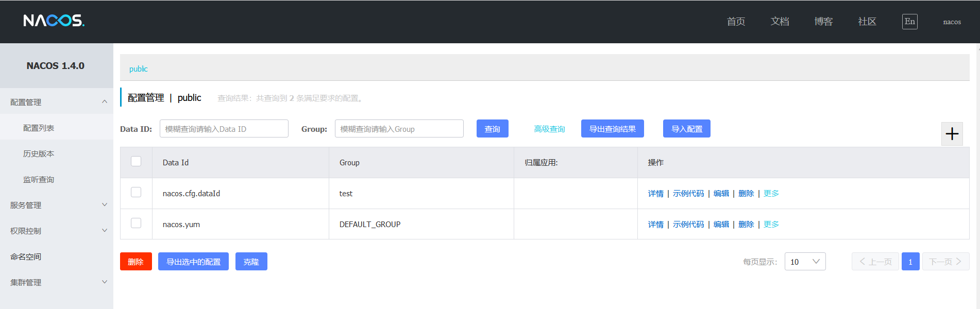
Task: Click the red 删除 button below table
Action: point(136,262)
